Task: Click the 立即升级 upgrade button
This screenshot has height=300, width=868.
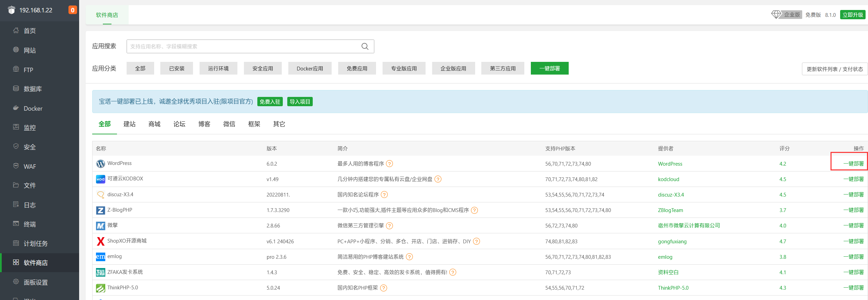Action: click(853, 15)
